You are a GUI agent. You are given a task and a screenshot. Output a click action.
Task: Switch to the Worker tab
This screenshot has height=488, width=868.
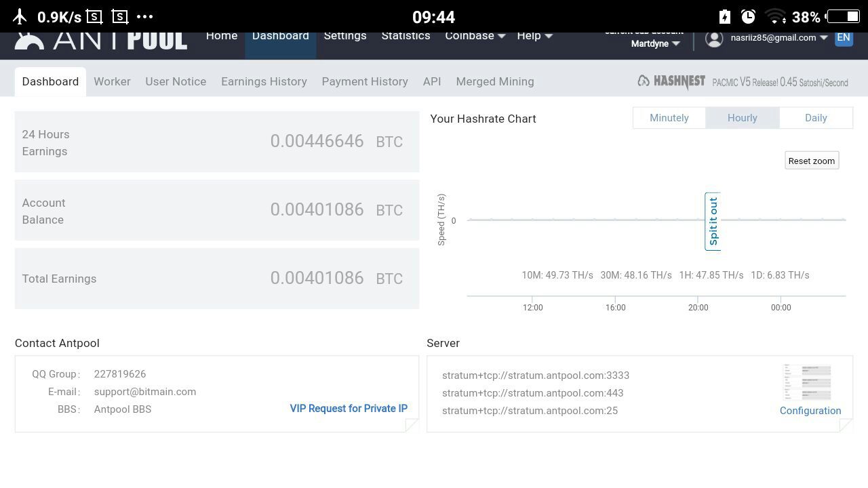[x=112, y=81]
